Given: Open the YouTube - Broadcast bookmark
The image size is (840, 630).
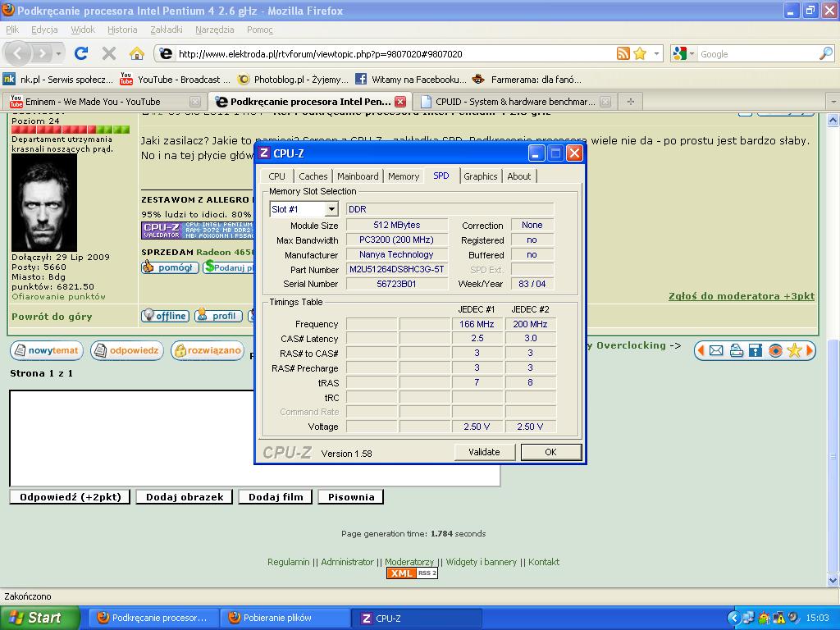Looking at the screenshot, I should [x=175, y=80].
